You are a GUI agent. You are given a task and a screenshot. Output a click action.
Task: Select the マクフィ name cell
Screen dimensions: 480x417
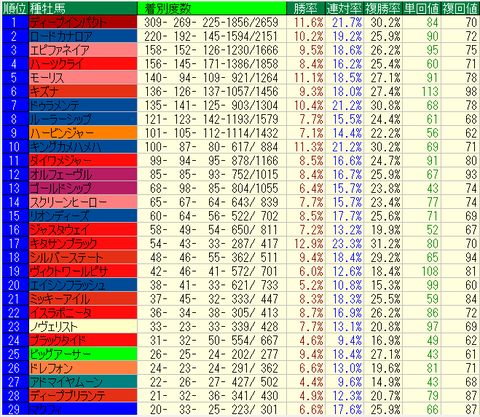point(83,409)
